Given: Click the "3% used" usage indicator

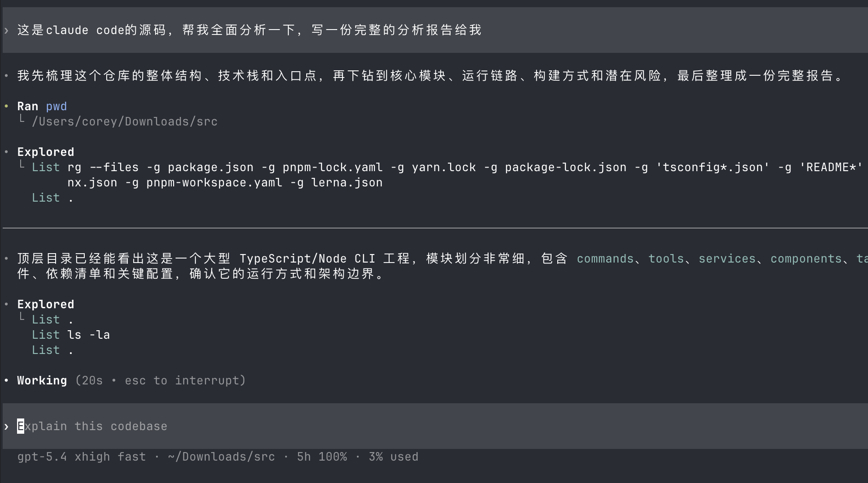Looking at the screenshot, I should point(393,457).
